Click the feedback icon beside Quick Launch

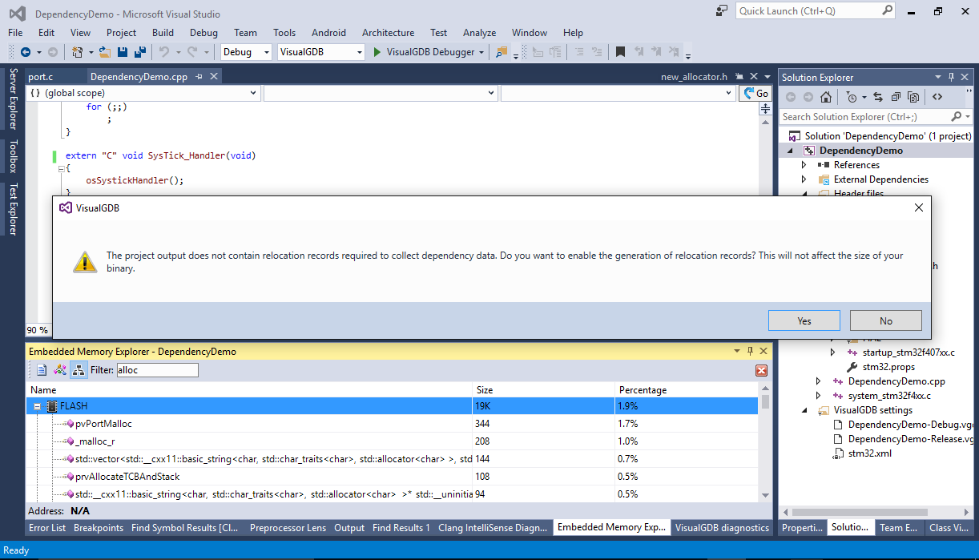(x=723, y=11)
